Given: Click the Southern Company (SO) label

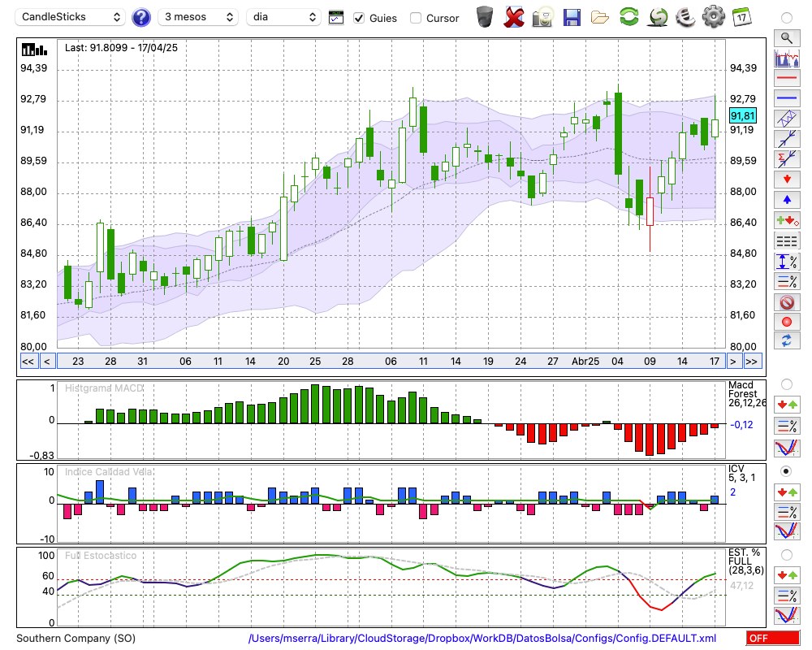Looking at the screenshot, I should 76,638.
